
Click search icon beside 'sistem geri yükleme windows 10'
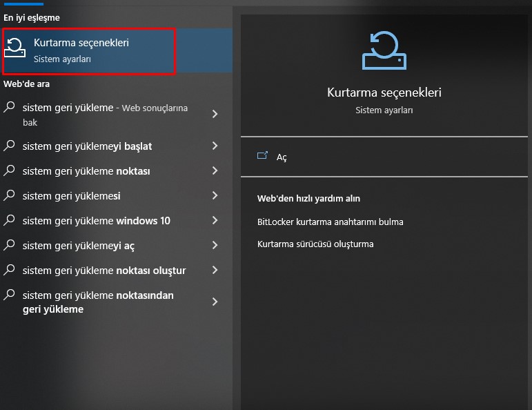[x=9, y=220]
